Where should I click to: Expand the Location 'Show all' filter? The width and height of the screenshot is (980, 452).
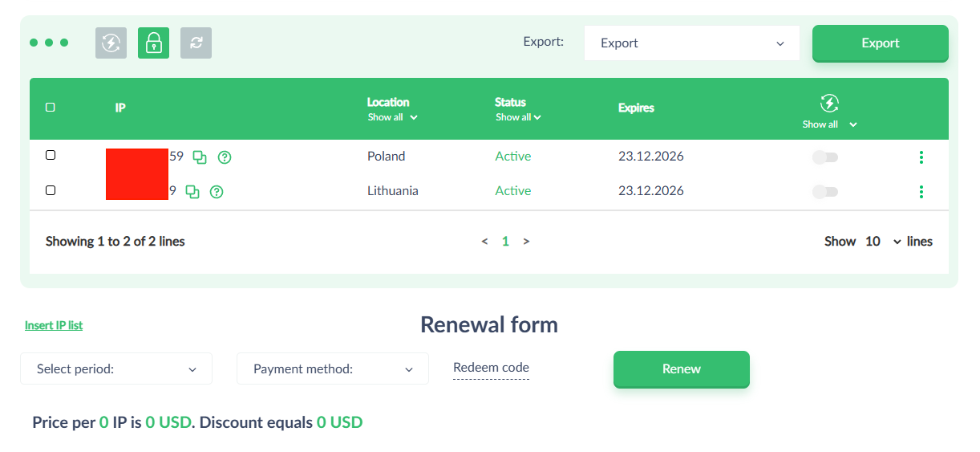pyautogui.click(x=393, y=117)
